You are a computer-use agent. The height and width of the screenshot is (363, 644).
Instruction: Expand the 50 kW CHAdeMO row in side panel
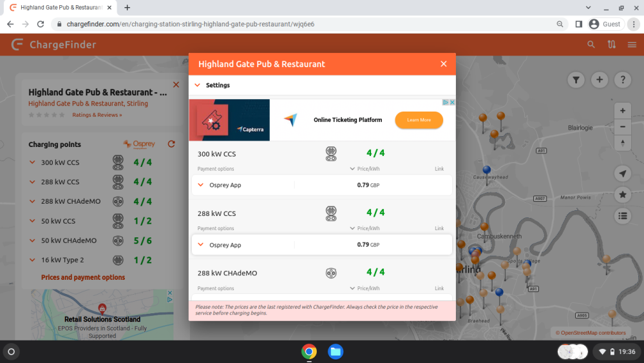coord(32,240)
